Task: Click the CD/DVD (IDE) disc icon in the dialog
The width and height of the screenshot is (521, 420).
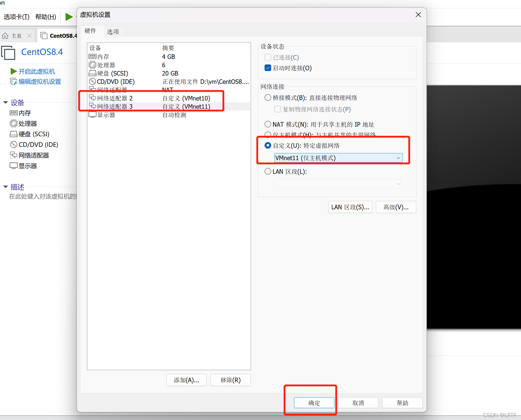Action: [x=92, y=81]
